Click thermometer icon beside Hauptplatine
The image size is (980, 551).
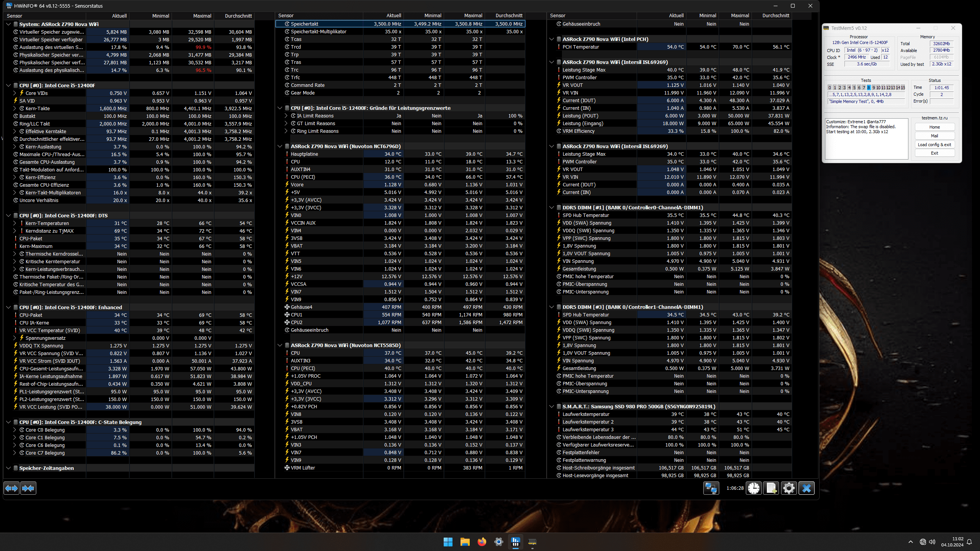click(x=287, y=154)
